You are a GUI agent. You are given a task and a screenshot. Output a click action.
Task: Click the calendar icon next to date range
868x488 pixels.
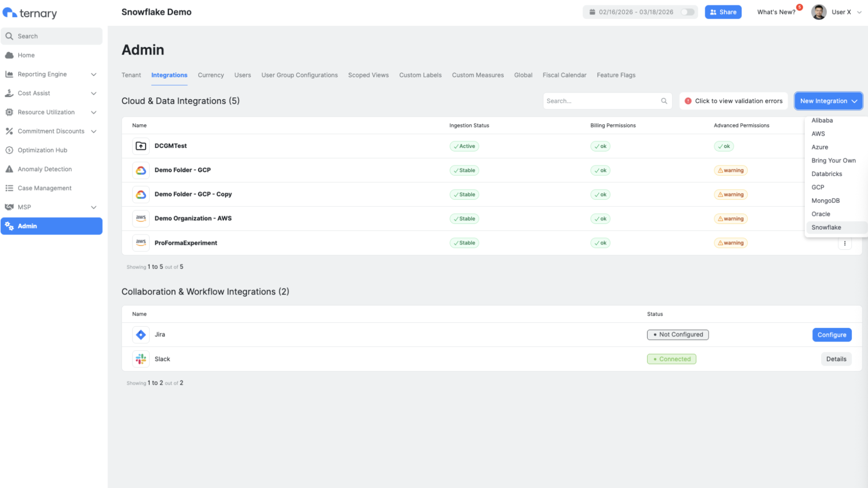coord(592,12)
